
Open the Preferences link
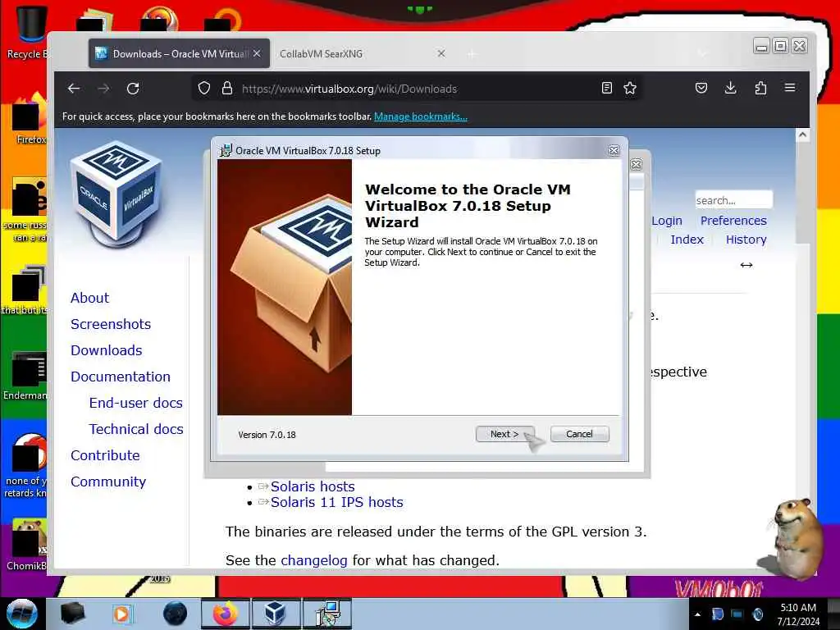tap(733, 221)
